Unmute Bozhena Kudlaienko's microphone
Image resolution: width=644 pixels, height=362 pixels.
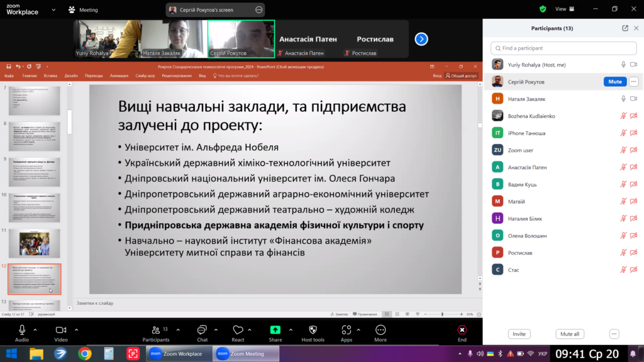point(623,116)
